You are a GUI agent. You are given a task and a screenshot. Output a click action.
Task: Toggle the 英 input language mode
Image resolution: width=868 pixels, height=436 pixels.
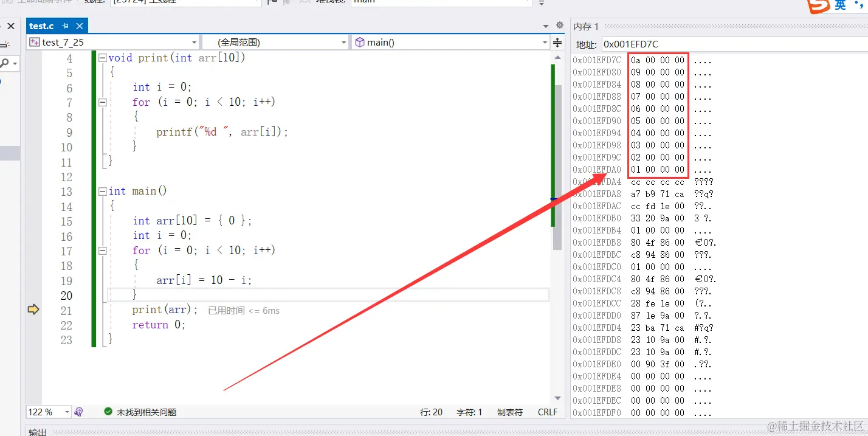pos(840,5)
